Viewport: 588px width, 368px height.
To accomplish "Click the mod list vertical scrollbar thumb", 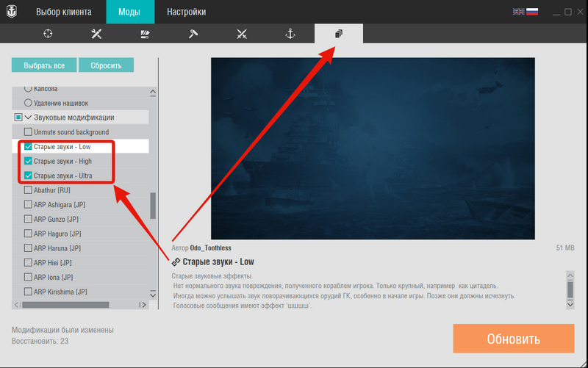I will pyautogui.click(x=153, y=206).
